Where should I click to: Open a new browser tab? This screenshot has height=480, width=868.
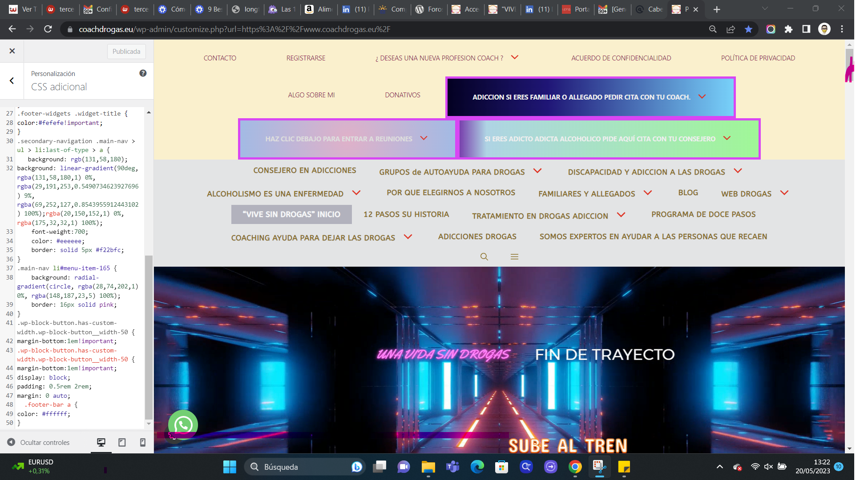717,9
